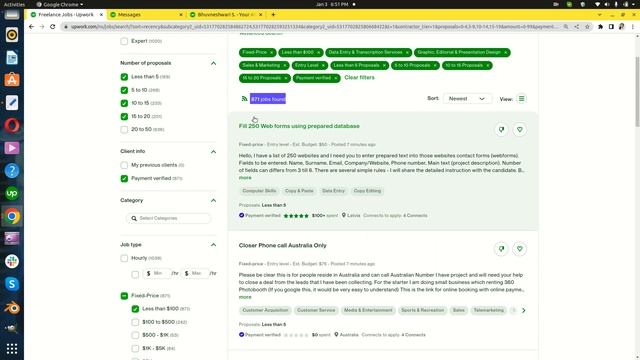Uncheck the 10 to 15 proposals checkbox
Image resolution: width=640 pixels, height=360 pixels.
click(x=124, y=103)
